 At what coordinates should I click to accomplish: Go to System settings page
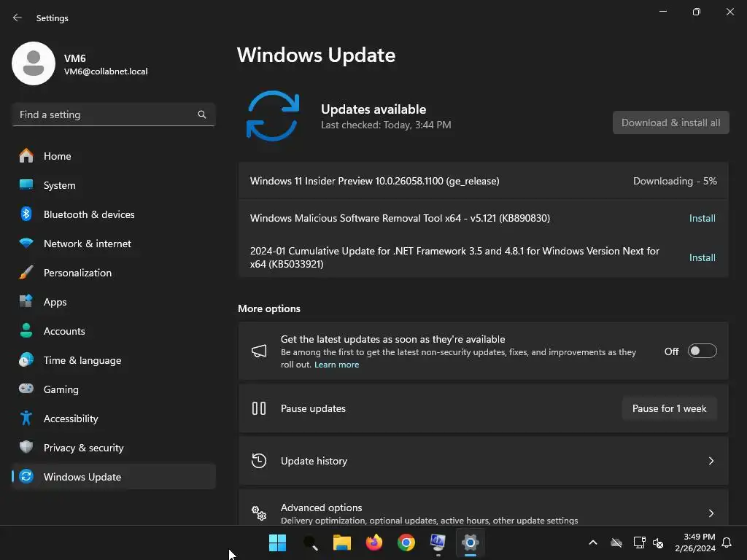pos(113,185)
